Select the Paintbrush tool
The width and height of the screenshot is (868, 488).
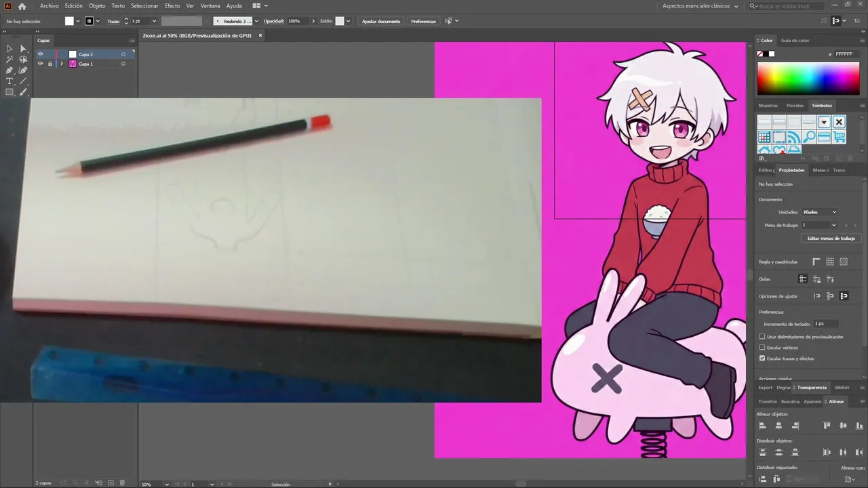pos(23,92)
